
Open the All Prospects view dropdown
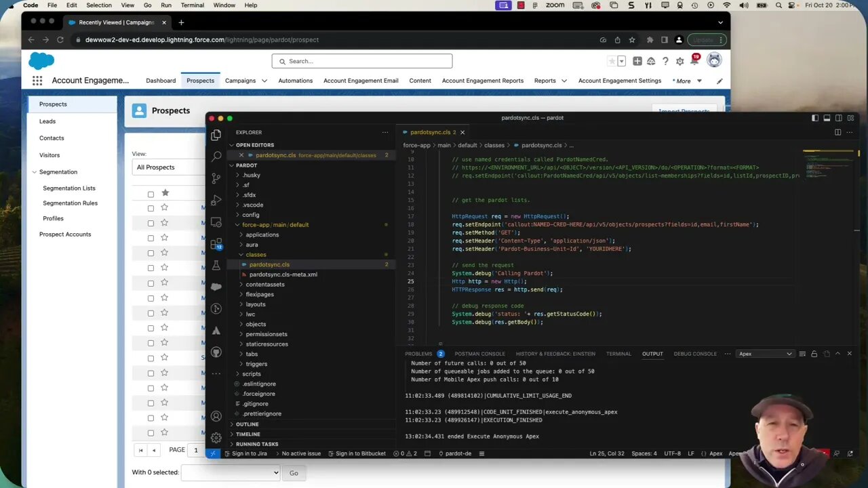pos(170,167)
